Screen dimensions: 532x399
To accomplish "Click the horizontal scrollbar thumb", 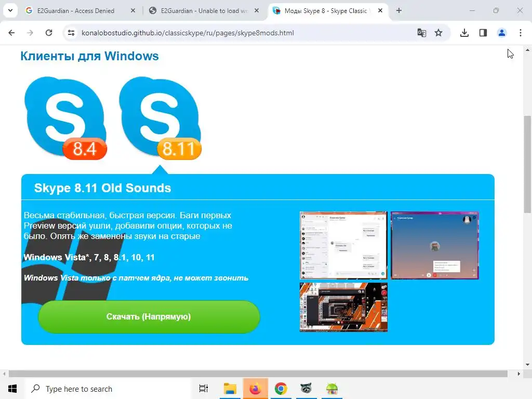I will [x=258, y=374].
